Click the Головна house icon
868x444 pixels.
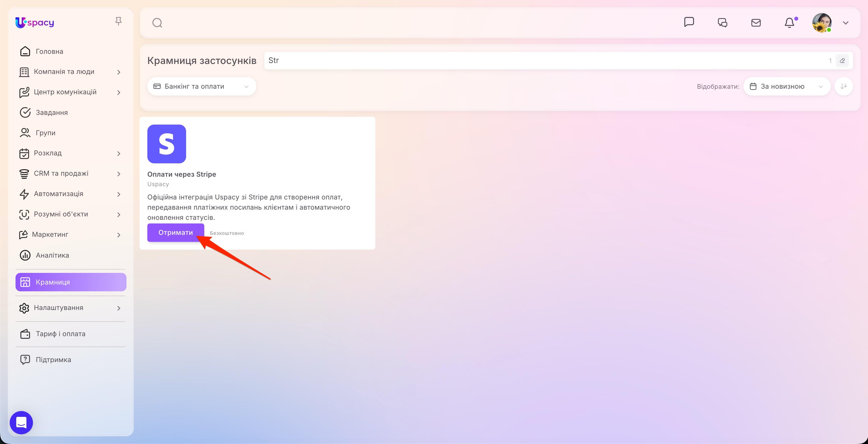[25, 51]
